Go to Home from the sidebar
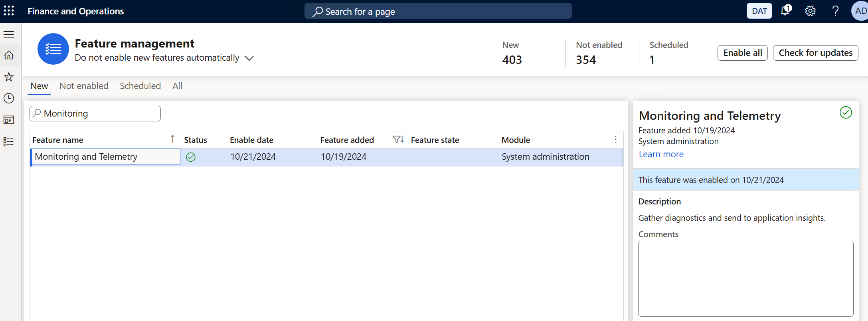Viewport: 868px width, 321px height. 9,55
